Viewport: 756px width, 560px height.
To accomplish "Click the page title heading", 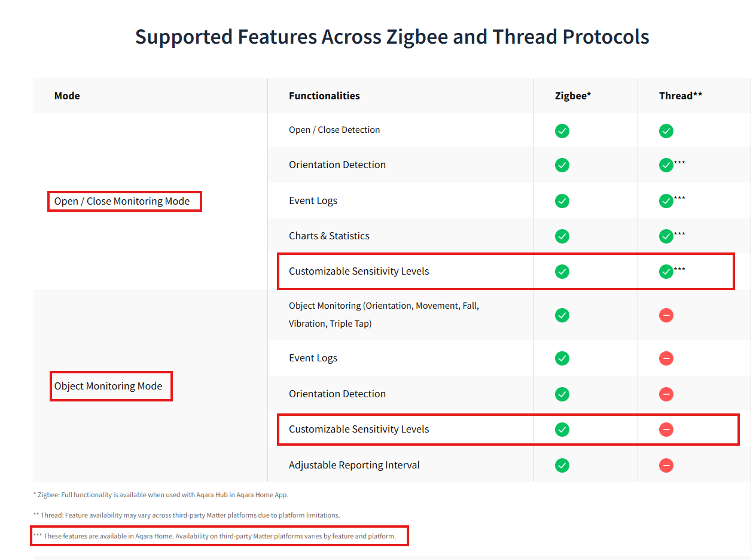I will click(392, 36).
